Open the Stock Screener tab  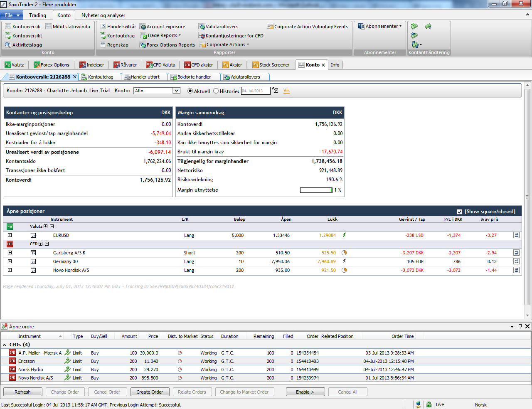(271, 65)
